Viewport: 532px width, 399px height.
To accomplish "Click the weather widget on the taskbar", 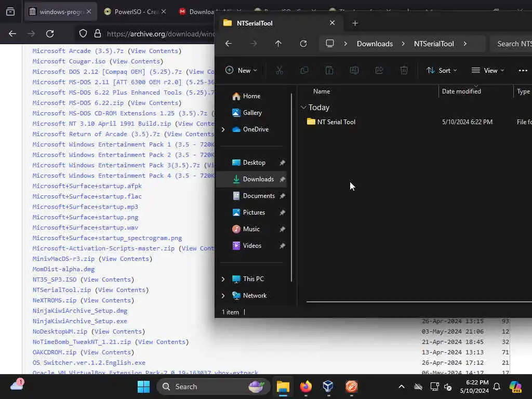I will pos(17,385).
